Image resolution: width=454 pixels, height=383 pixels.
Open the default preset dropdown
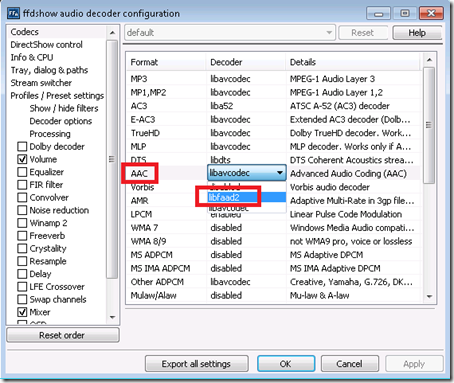(230, 33)
